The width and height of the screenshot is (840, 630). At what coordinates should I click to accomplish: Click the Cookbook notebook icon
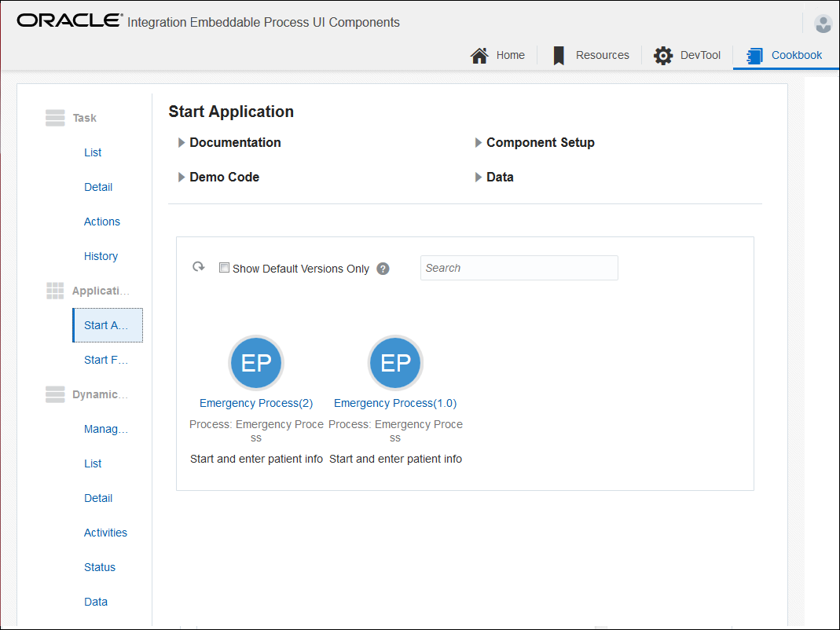(x=755, y=55)
